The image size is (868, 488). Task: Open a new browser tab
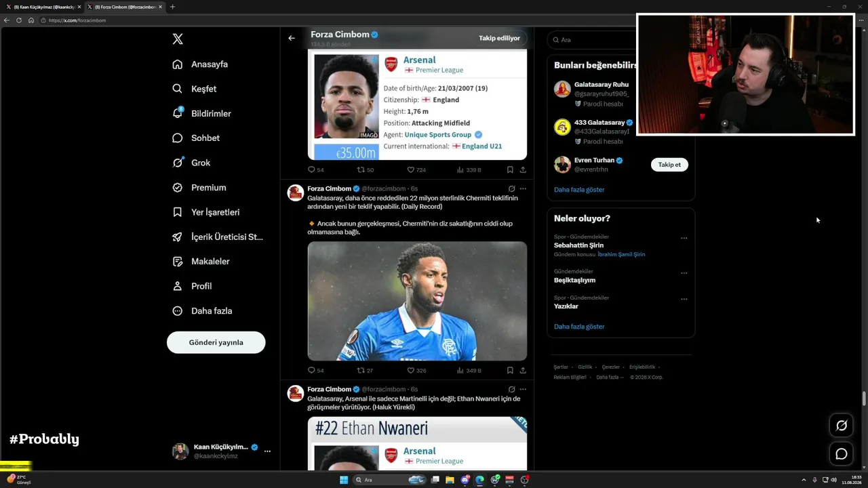tap(172, 7)
